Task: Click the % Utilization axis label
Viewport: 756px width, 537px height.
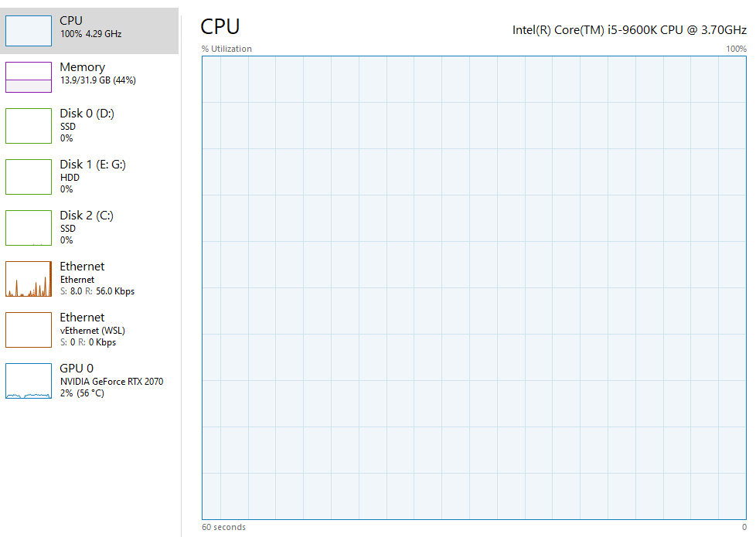Action: point(226,49)
